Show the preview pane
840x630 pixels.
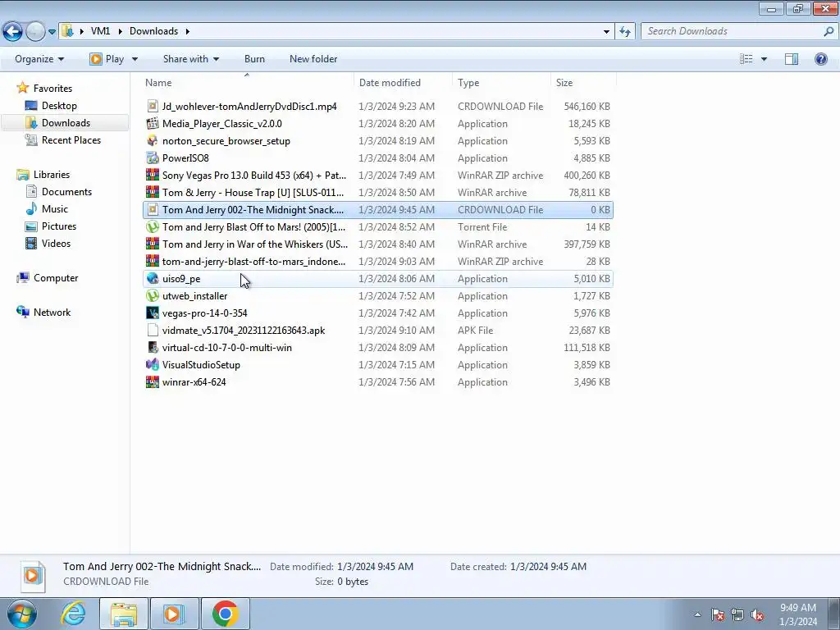point(792,59)
